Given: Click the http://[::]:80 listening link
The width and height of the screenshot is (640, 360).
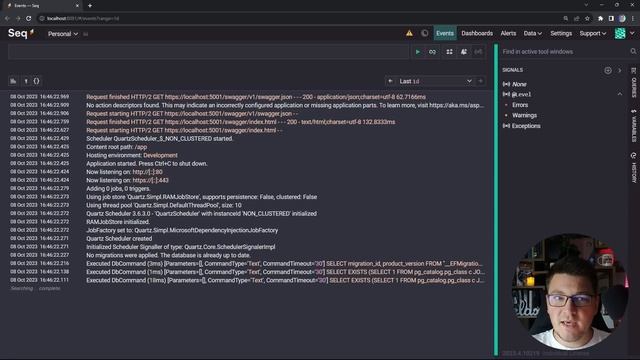Looking at the screenshot, I should click(x=147, y=172).
